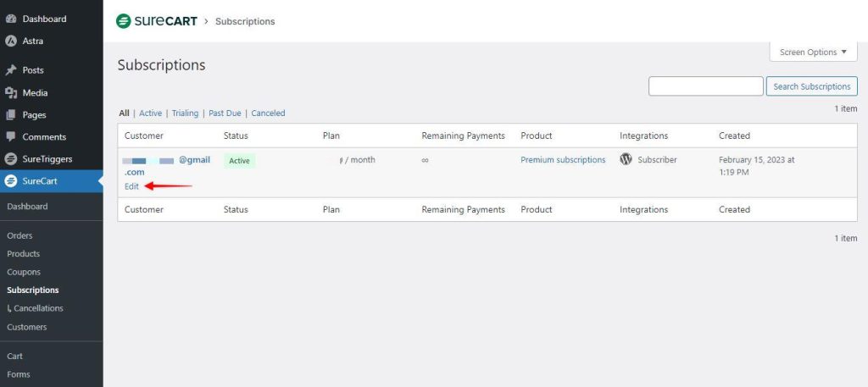Viewport: 868px width, 387px height.
Task: Click the Comments bubble icon
Action: (x=11, y=136)
